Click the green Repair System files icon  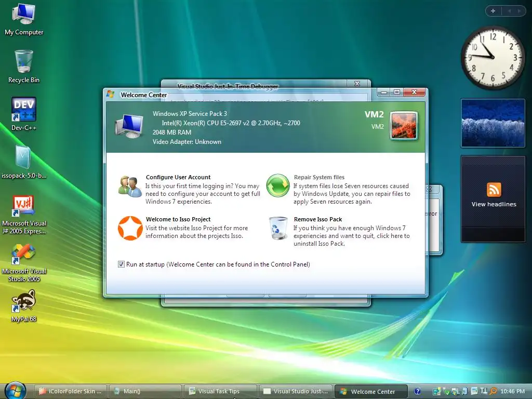click(x=278, y=185)
